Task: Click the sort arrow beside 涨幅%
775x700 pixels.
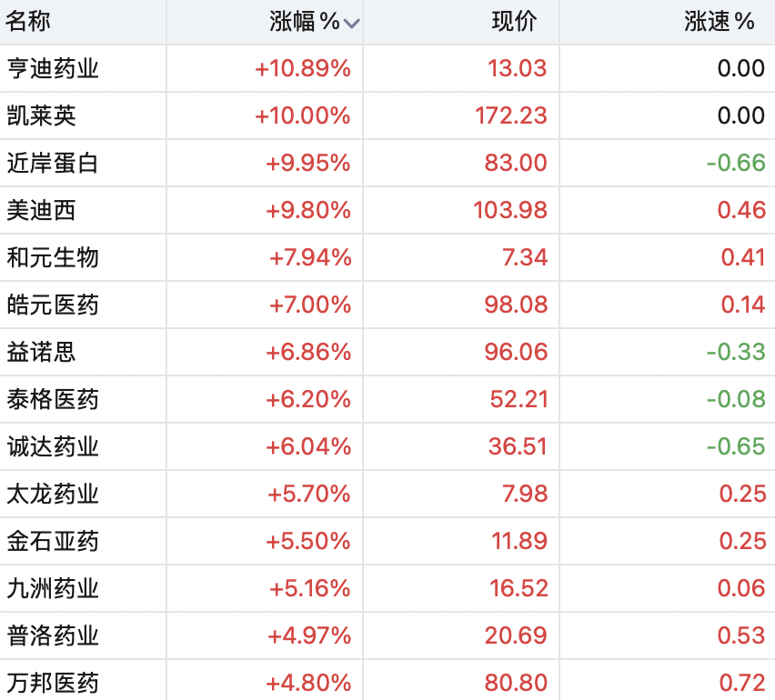Action: pos(351,24)
